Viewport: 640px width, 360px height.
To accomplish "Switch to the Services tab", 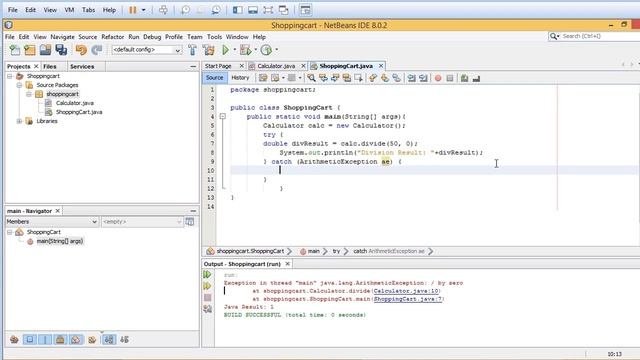I will click(x=82, y=67).
